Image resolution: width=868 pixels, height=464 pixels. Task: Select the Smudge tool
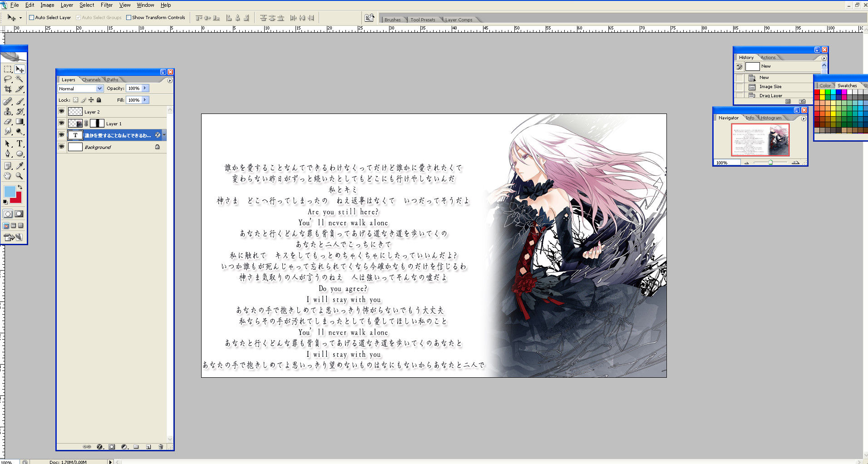pyautogui.click(x=8, y=132)
